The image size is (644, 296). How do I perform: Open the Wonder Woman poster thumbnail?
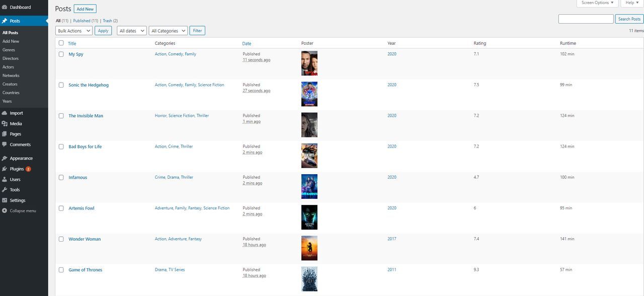309,248
